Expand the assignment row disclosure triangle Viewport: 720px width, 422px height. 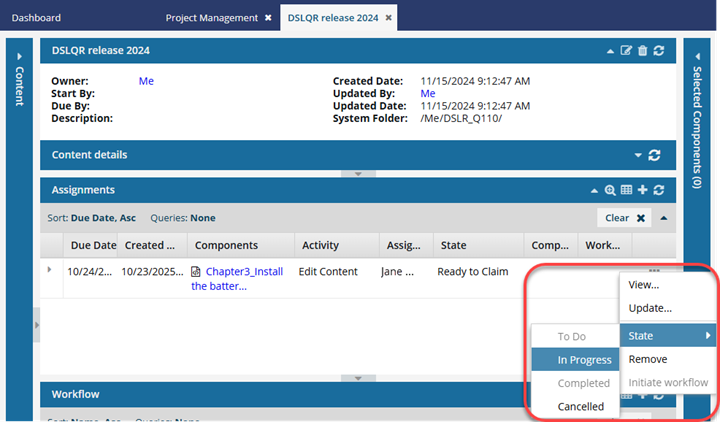click(x=49, y=270)
